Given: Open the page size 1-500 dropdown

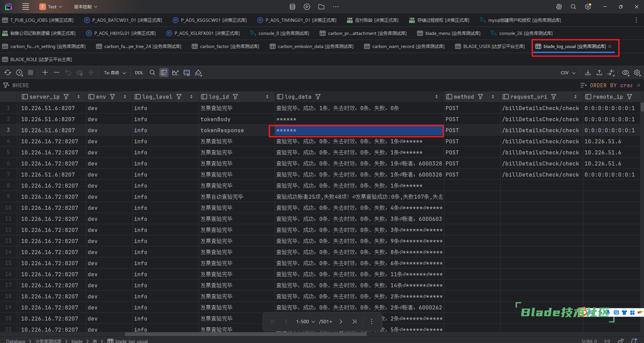Looking at the screenshot, I should (x=305, y=322).
